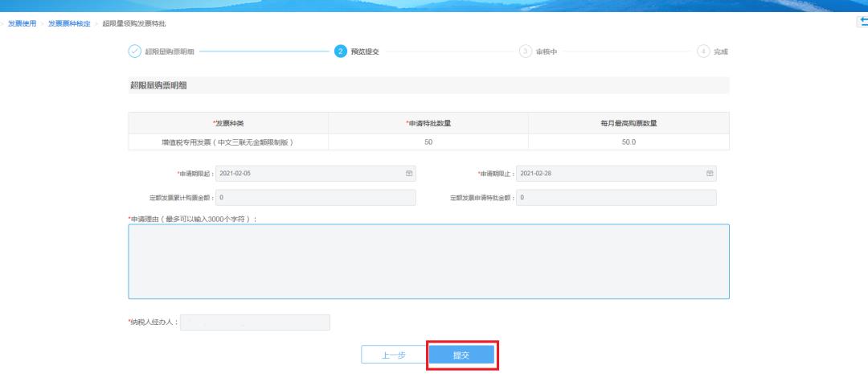Focus the 申请理由 text area
Viewport: 868px width, 378px height.
tap(428, 261)
